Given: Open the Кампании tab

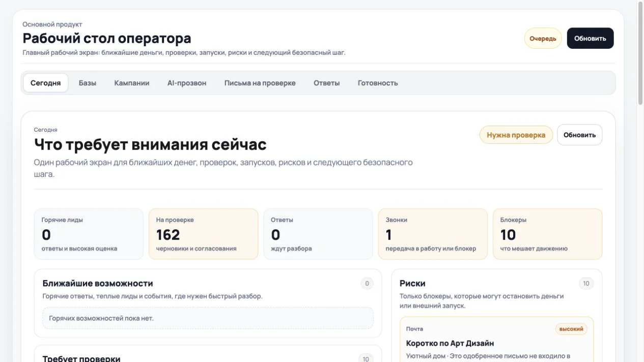Looking at the screenshot, I should pyautogui.click(x=132, y=83).
